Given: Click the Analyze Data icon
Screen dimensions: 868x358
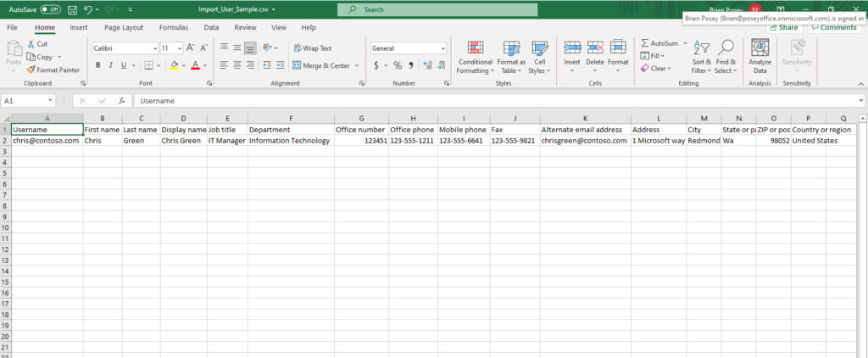Looking at the screenshot, I should (x=760, y=48).
